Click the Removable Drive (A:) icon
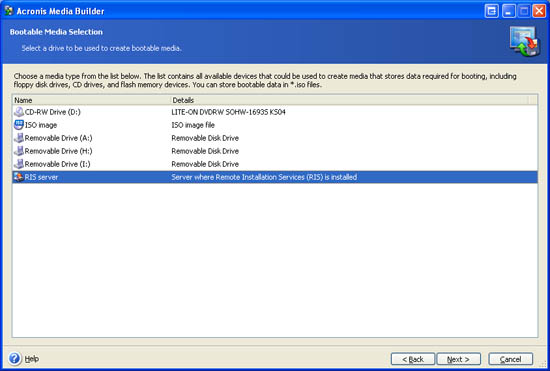This screenshot has height=371, width=550. (19, 138)
